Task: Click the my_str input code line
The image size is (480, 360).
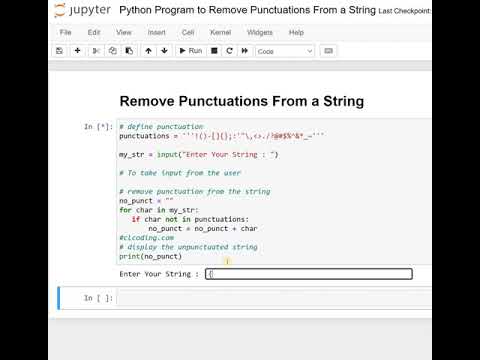Action: coord(199,155)
